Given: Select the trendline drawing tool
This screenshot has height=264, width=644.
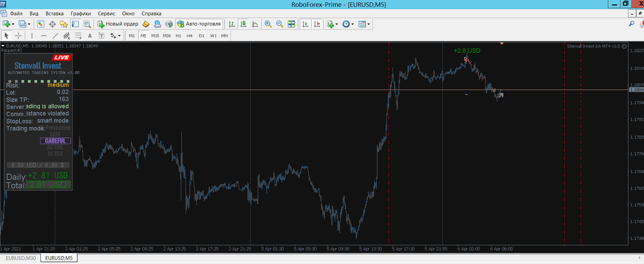Looking at the screenshot, I should tap(55, 35).
